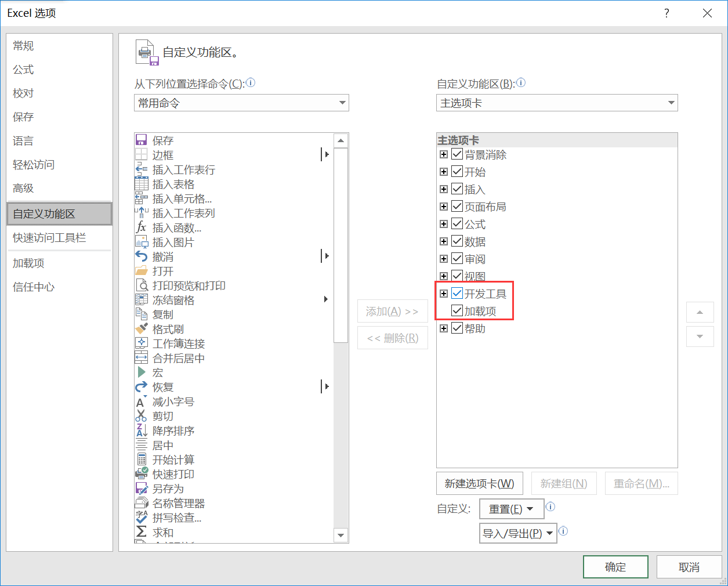This screenshot has width=728, height=586.
Task: Pick the 名称管理器 name manager icon
Action: [141, 503]
